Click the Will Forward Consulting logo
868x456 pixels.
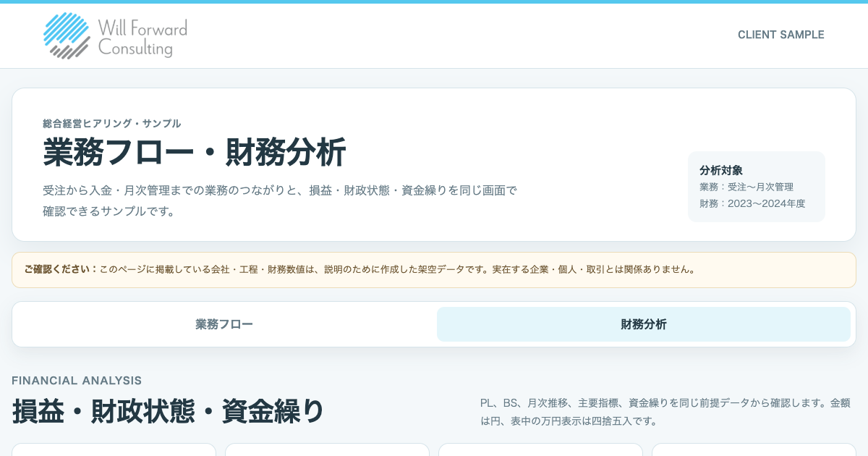point(115,36)
